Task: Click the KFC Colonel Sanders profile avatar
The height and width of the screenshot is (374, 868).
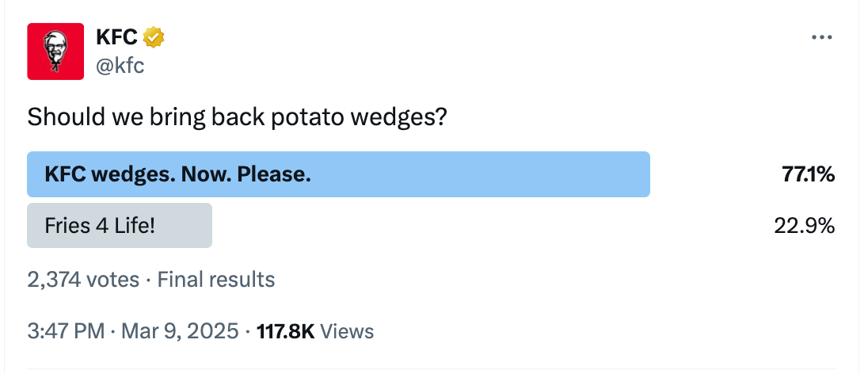Action: coord(55,52)
